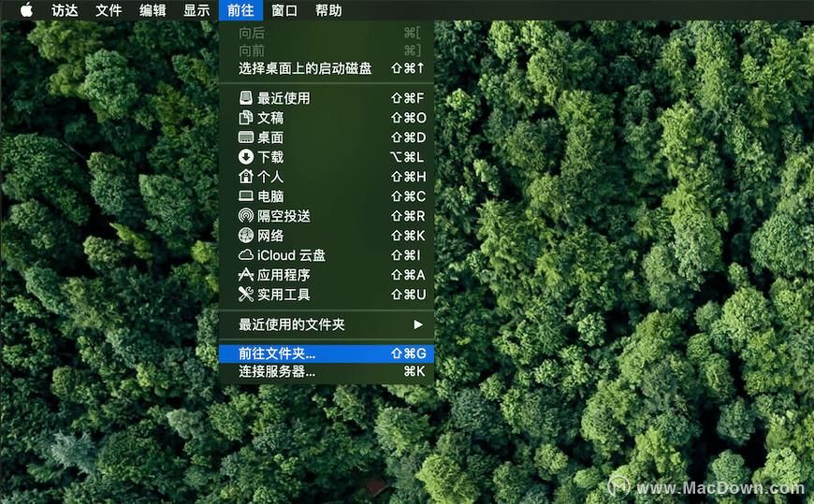Expand the 最近使用的文件夹 submenu arrow
The height and width of the screenshot is (504, 814).
coord(418,324)
